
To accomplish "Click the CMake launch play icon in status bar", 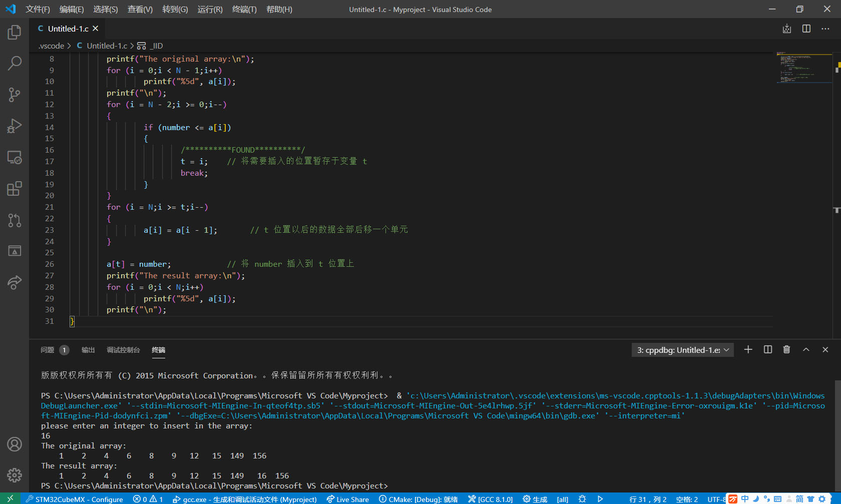I will pos(600,499).
